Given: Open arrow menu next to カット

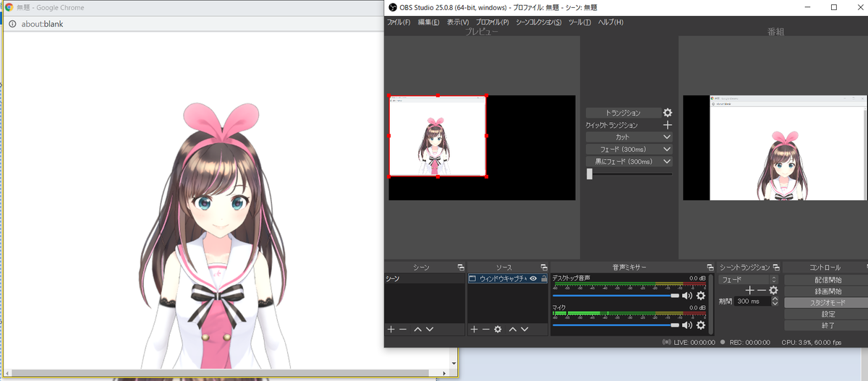Looking at the screenshot, I should 667,137.
